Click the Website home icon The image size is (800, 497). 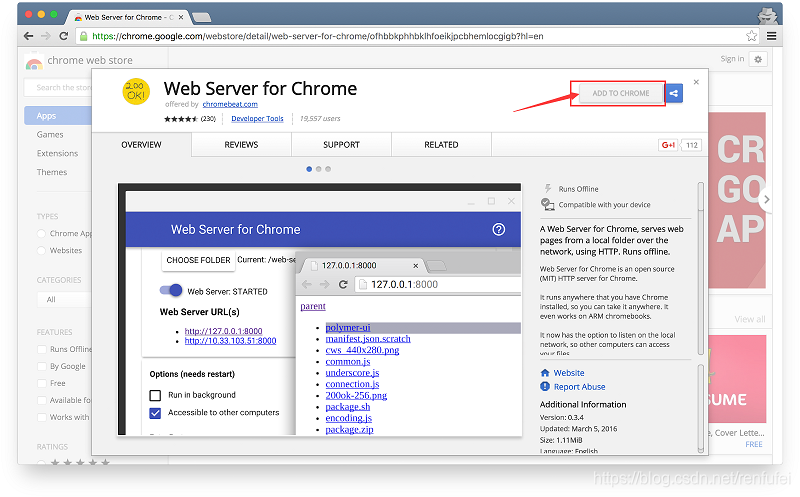click(545, 372)
